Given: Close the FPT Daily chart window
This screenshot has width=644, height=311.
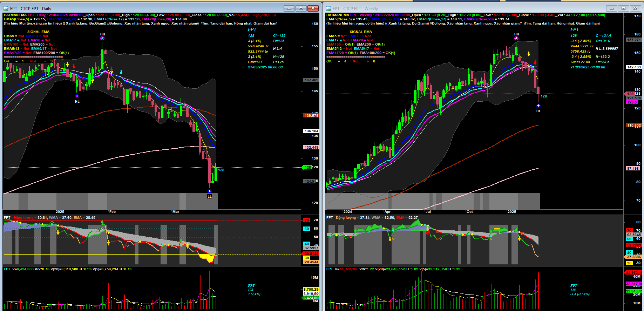Looking at the screenshot, I should click(313, 8).
